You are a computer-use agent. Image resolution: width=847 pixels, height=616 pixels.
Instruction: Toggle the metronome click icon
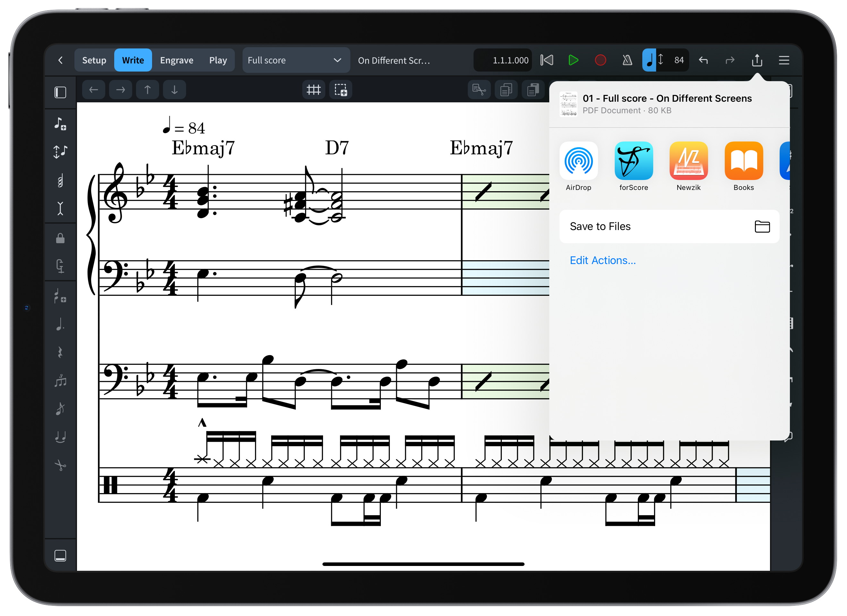[627, 60]
